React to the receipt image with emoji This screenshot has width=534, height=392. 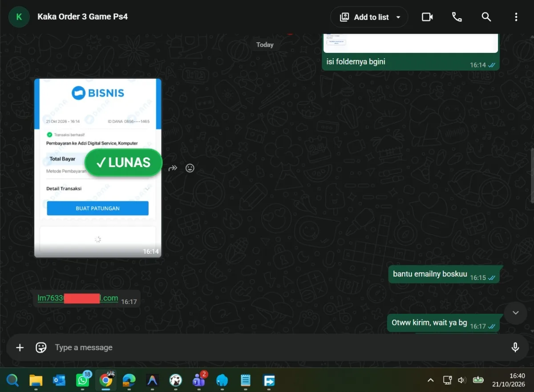pos(190,168)
